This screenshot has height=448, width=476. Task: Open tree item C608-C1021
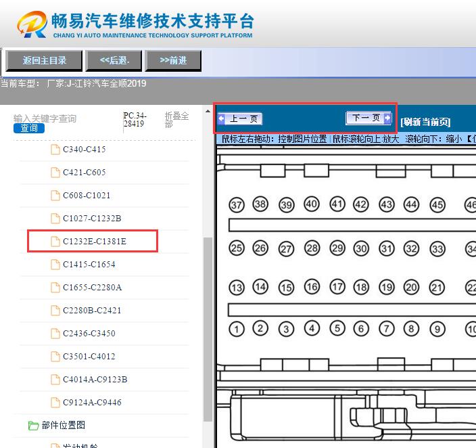coord(87,196)
